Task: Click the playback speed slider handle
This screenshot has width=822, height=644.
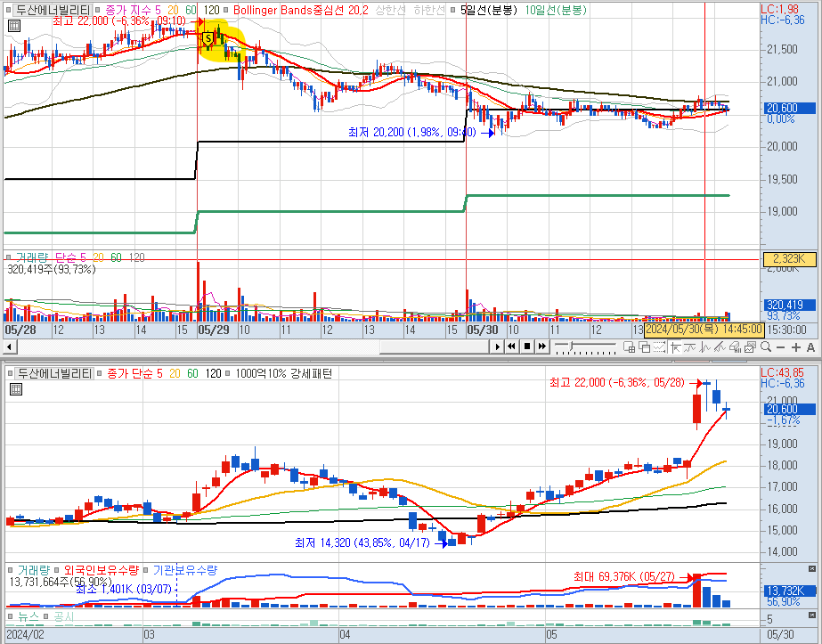Action: click(571, 346)
